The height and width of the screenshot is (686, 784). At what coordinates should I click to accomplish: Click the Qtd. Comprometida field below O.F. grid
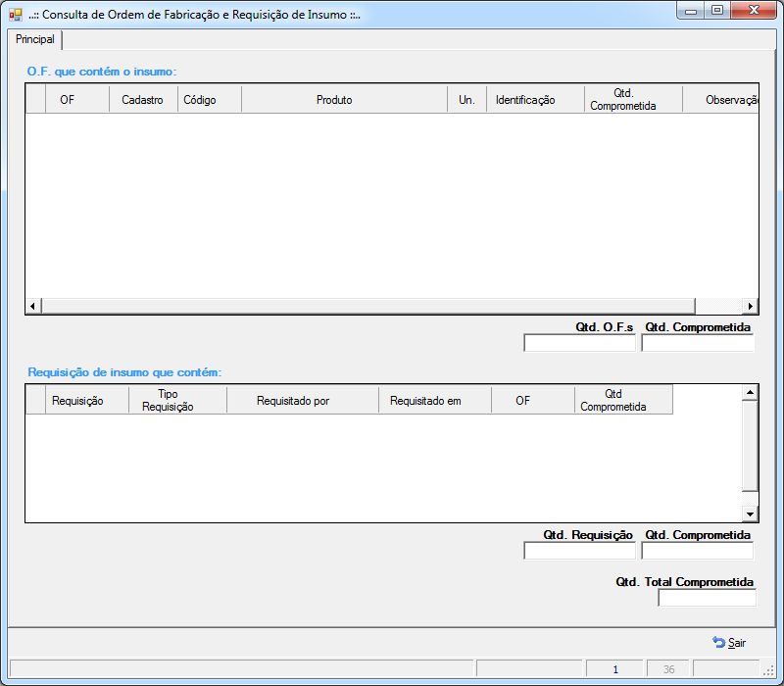698,343
